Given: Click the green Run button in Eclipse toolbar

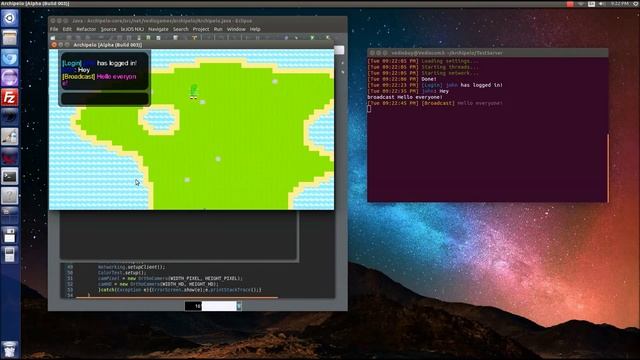Looking at the screenshot, I should [312, 38].
